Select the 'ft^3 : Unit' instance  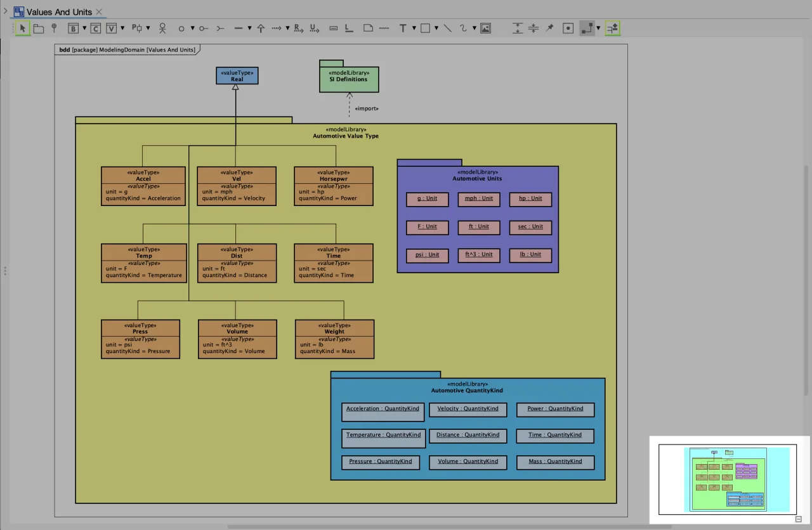coord(479,255)
